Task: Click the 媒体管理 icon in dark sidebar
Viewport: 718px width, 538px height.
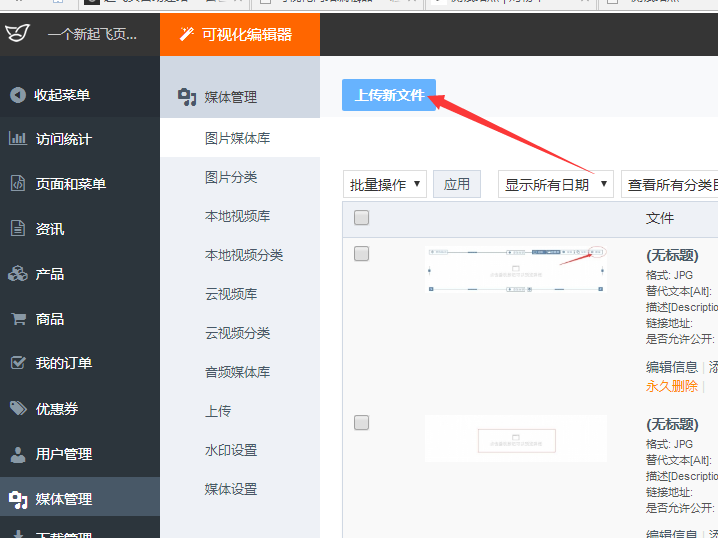Action: [x=18, y=500]
